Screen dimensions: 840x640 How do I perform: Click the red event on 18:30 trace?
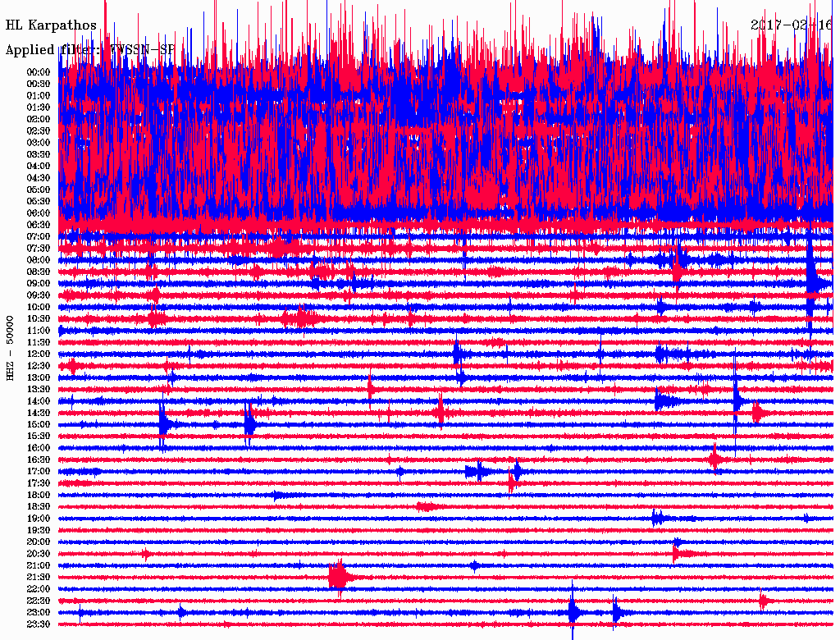point(426,506)
